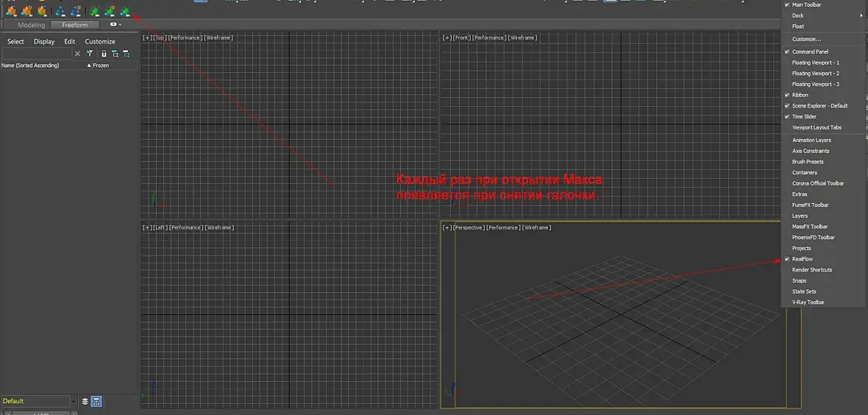868x415 pixels.
Task: Click the last green RealFlow toolbar icon
Action: point(126,10)
